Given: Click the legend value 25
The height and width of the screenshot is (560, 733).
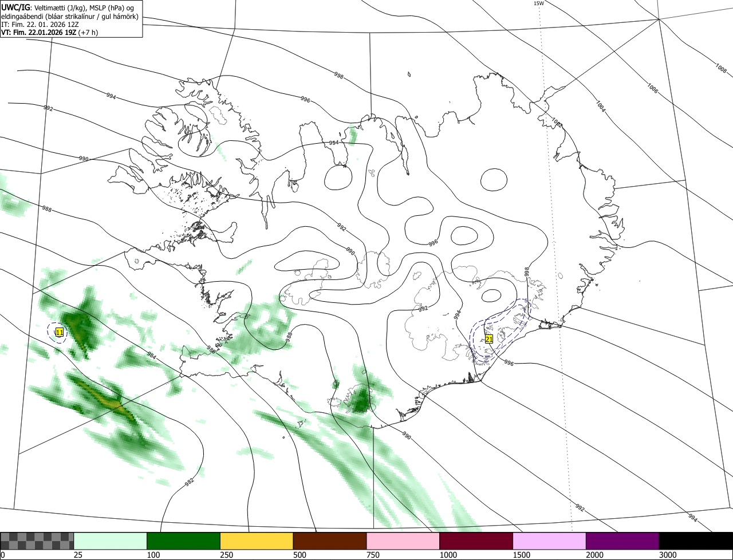Looking at the screenshot, I should point(78,555).
